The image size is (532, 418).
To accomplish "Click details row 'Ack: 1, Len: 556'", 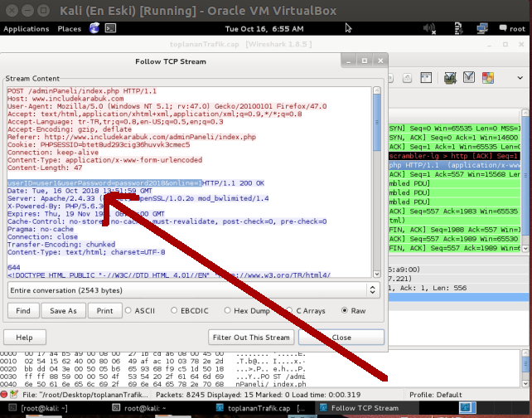I will pyautogui.click(x=458, y=288).
